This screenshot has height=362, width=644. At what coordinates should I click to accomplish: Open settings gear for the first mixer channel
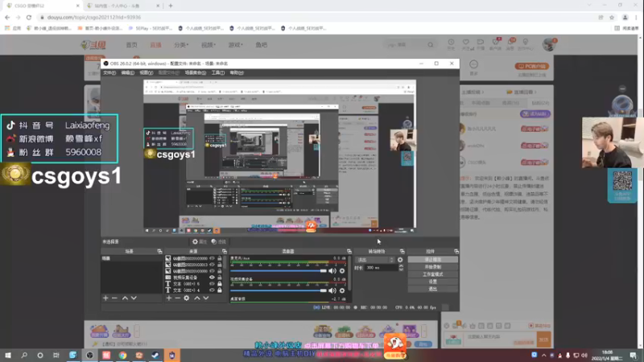[342, 271]
